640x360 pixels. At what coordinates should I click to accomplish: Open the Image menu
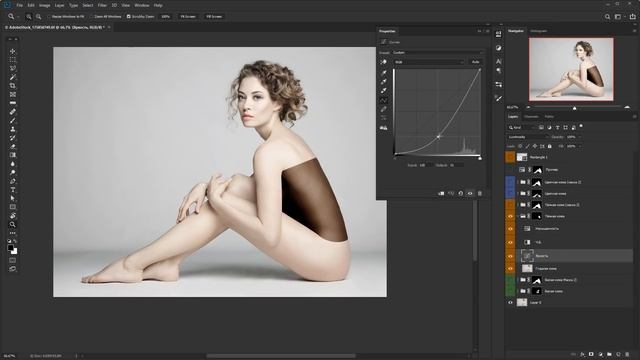click(x=44, y=5)
